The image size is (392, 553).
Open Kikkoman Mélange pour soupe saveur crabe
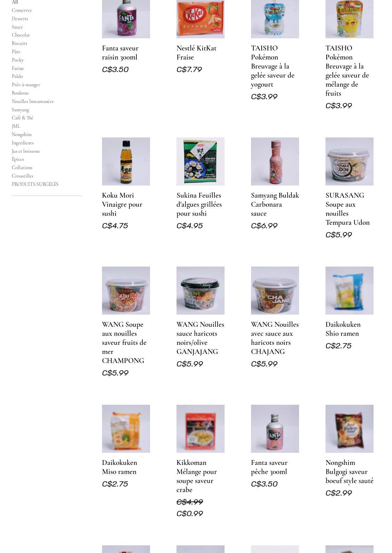point(197,476)
